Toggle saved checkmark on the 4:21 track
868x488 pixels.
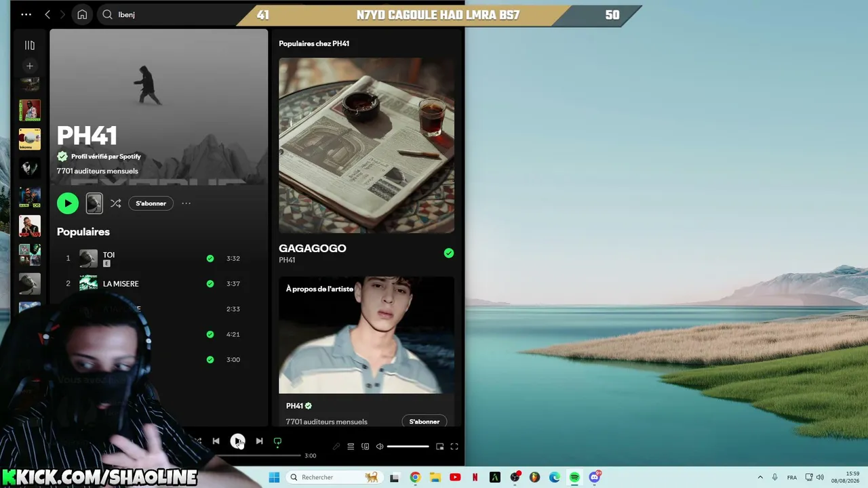210,334
